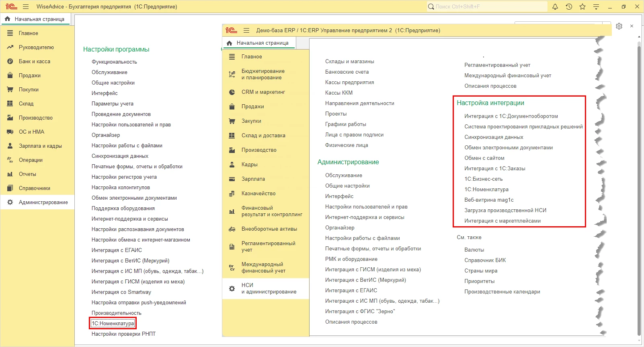Click the Руководителю chart icon in the sidebar
644x347 pixels.
tap(10, 48)
